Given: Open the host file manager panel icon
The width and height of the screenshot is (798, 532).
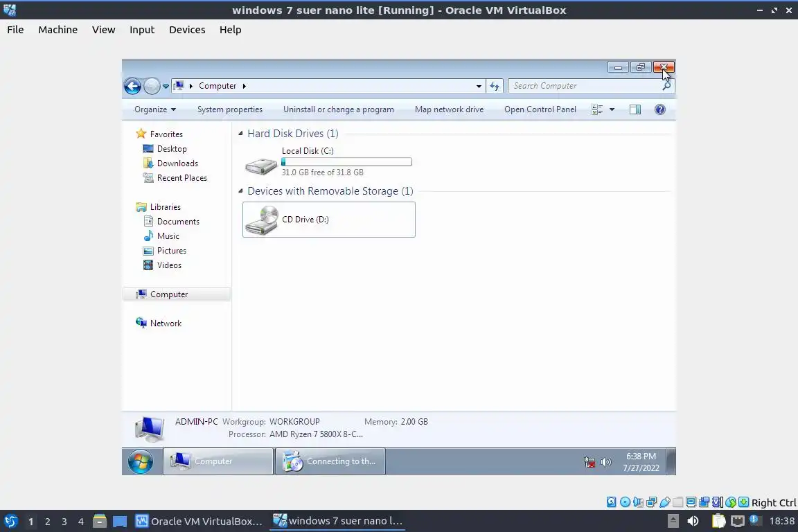Looking at the screenshot, I should click(x=100, y=521).
